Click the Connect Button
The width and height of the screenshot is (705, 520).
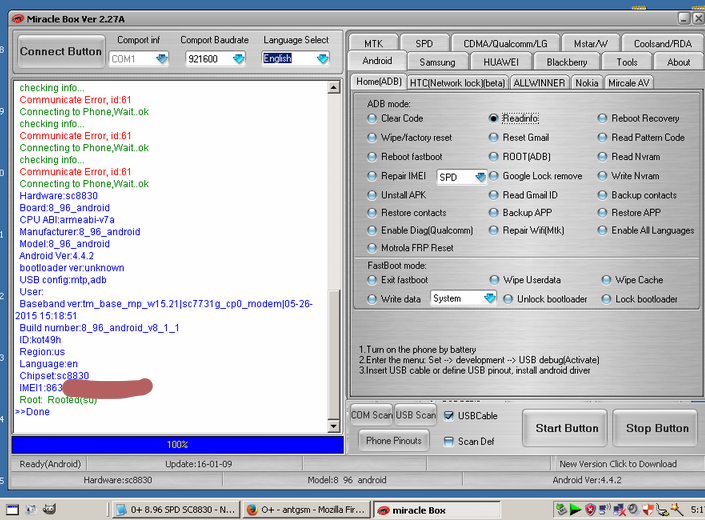point(61,52)
